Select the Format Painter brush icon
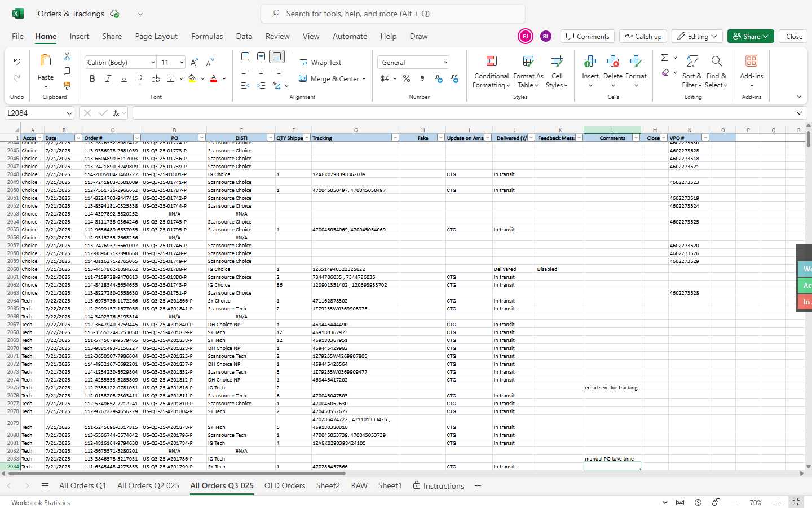Screen dimensions: 812x508 click(67, 86)
